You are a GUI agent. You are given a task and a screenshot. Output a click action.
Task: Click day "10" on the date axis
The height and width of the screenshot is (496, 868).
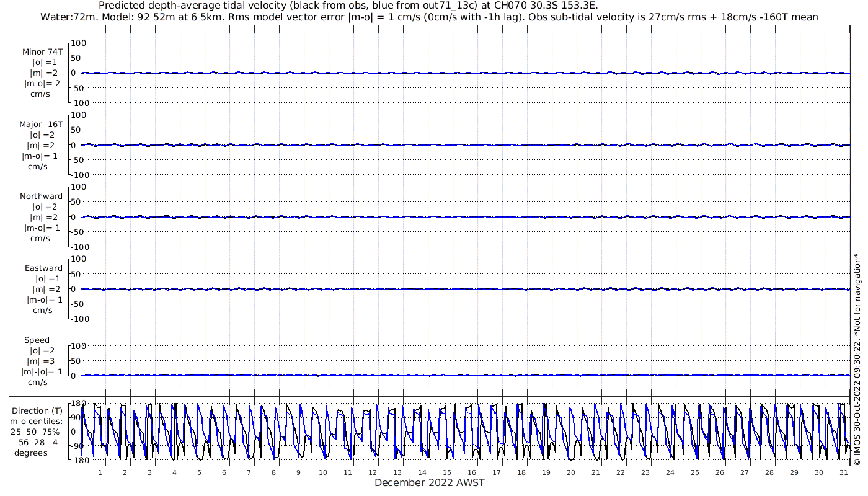(323, 472)
